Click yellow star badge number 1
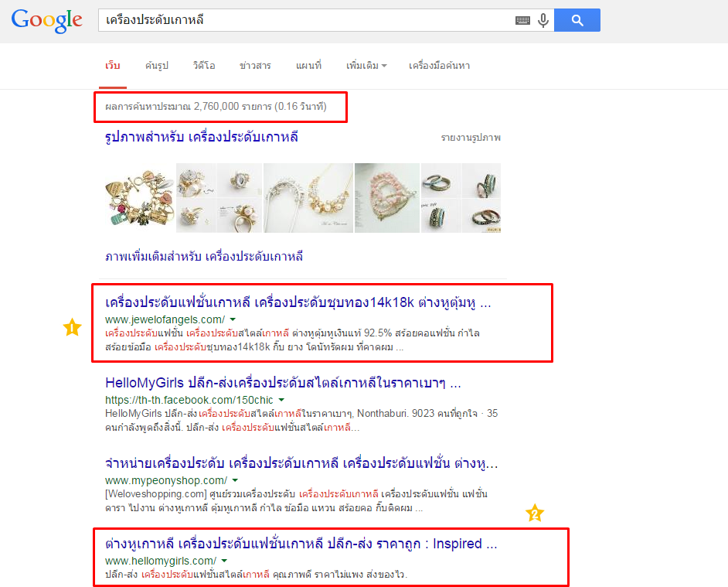728x587 pixels. 73,328
